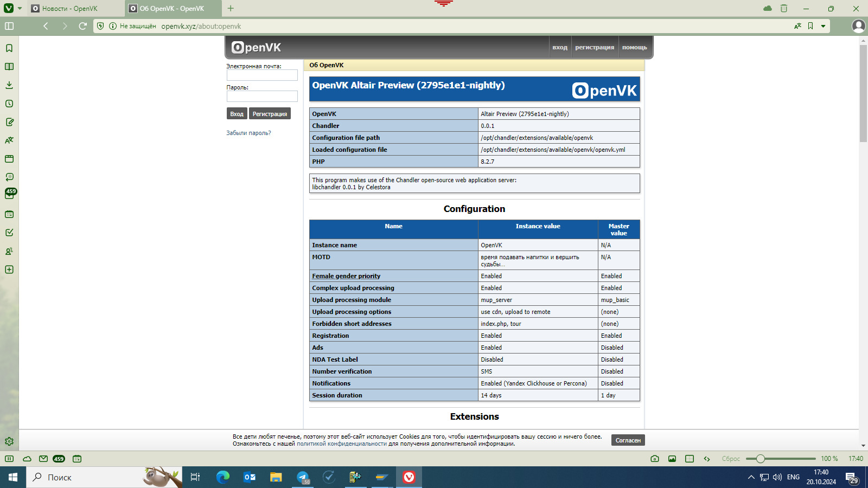Click the Регистрация button under password

[270, 114]
